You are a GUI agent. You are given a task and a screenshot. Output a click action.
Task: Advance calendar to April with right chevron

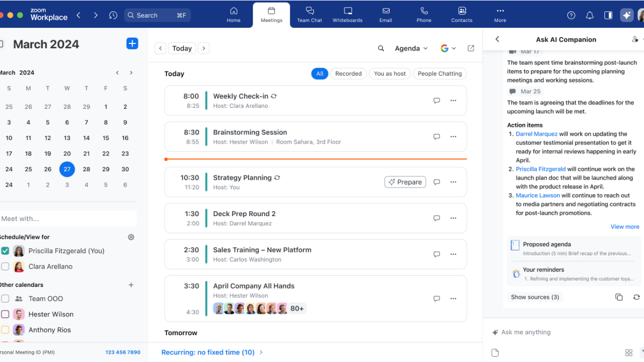(130, 72)
